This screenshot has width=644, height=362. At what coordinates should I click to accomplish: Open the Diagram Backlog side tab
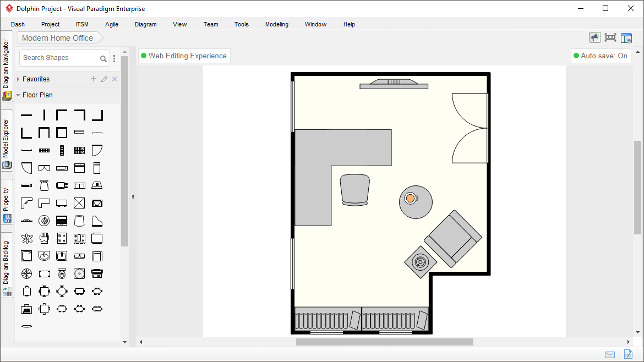pyautogui.click(x=7, y=265)
